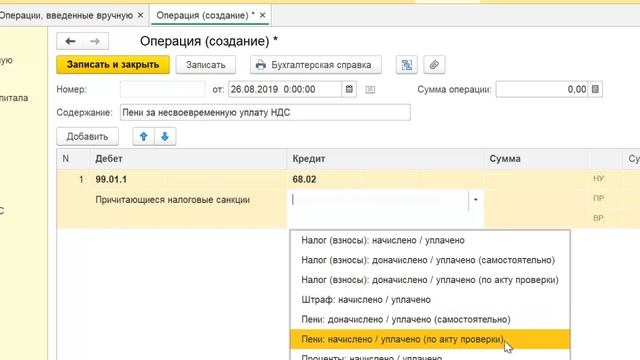Click the Сумма column header

(536, 159)
